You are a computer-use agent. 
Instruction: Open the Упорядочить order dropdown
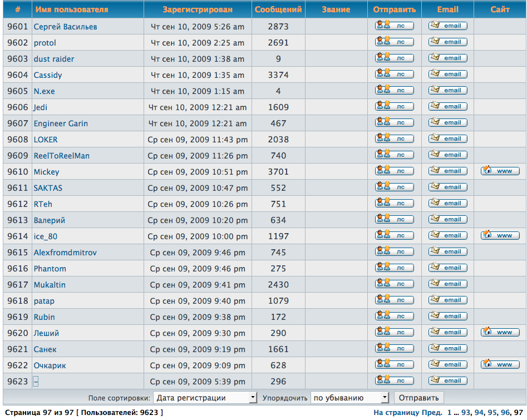(x=349, y=398)
